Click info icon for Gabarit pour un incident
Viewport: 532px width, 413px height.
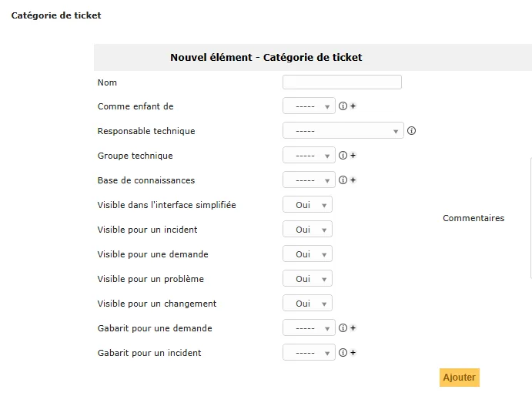point(343,353)
